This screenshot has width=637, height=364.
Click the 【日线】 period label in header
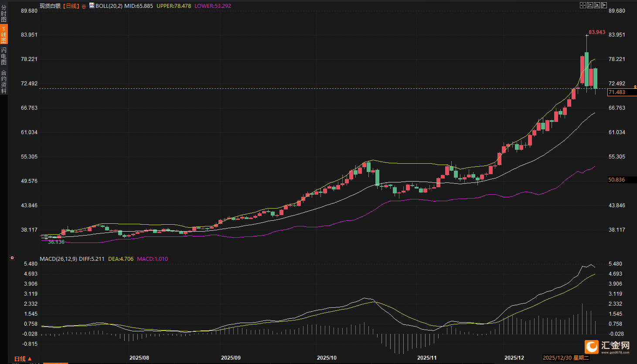pos(71,6)
